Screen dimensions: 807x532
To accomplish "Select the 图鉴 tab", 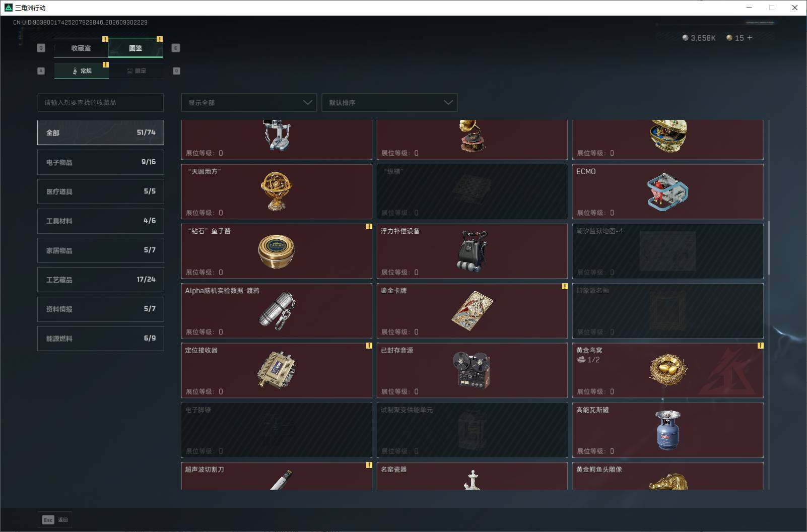I will click(x=136, y=48).
